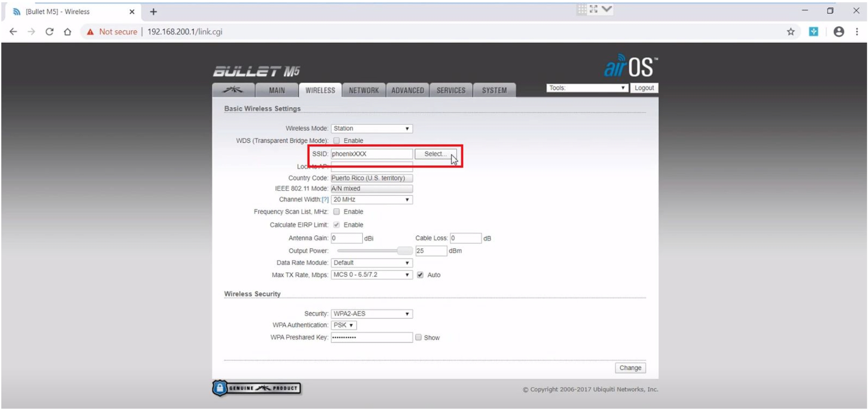Open the Wireless Mode dropdown
This screenshot has height=410, width=868.
pos(371,129)
